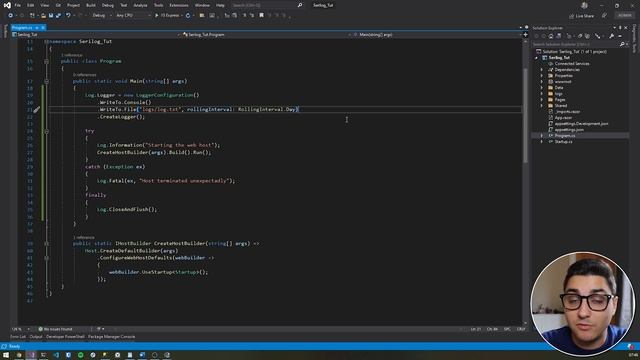Collapse the Main method code block
640x360 pixels.
coord(47,81)
